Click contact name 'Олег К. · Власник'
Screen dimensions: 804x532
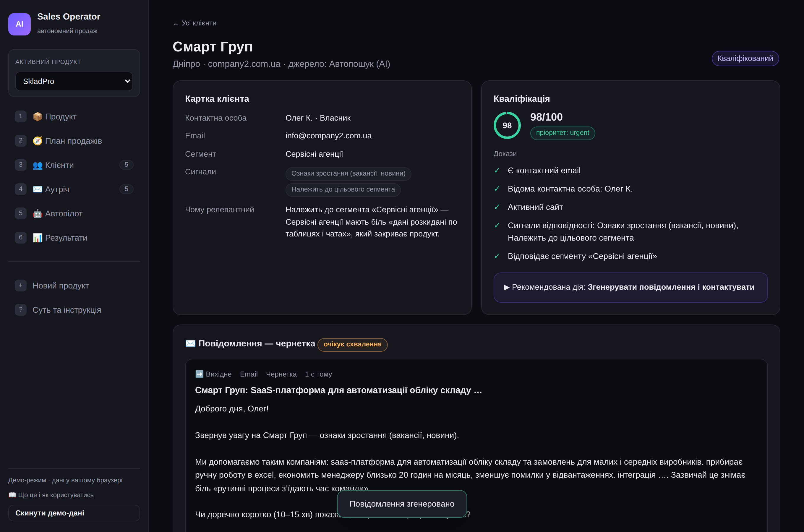pyautogui.click(x=318, y=118)
